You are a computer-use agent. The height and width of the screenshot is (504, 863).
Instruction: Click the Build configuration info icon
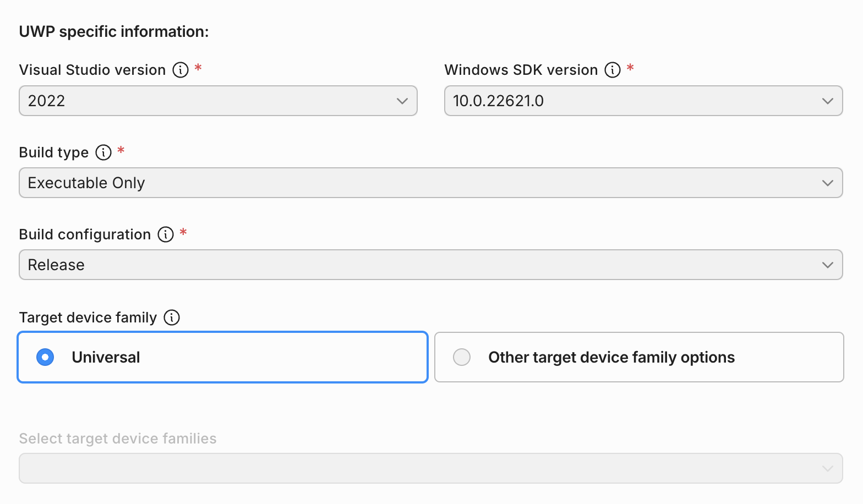tap(166, 234)
